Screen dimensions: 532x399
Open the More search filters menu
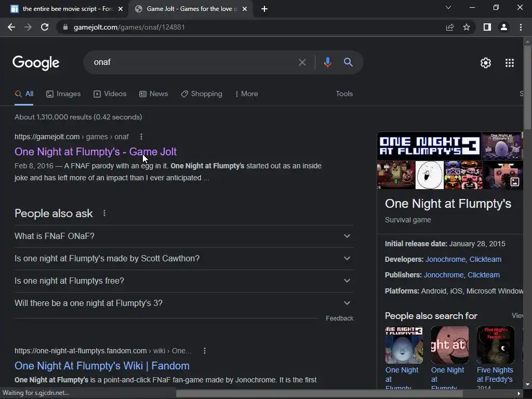tap(247, 94)
